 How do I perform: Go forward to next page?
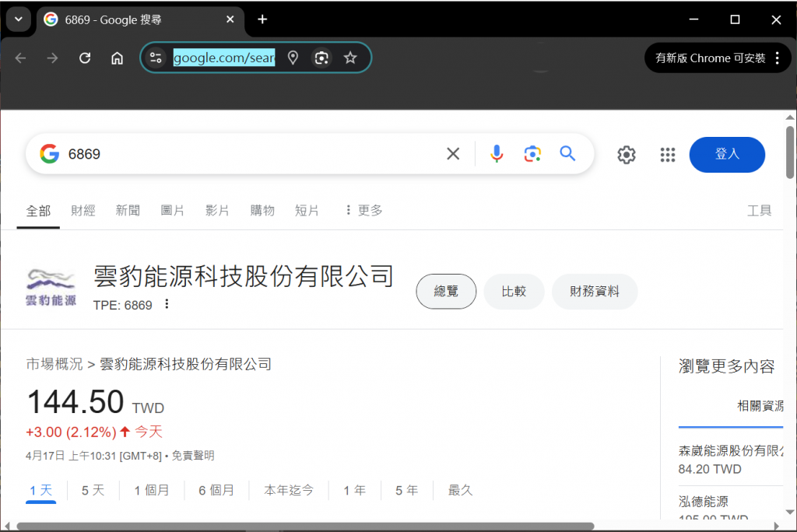52,58
